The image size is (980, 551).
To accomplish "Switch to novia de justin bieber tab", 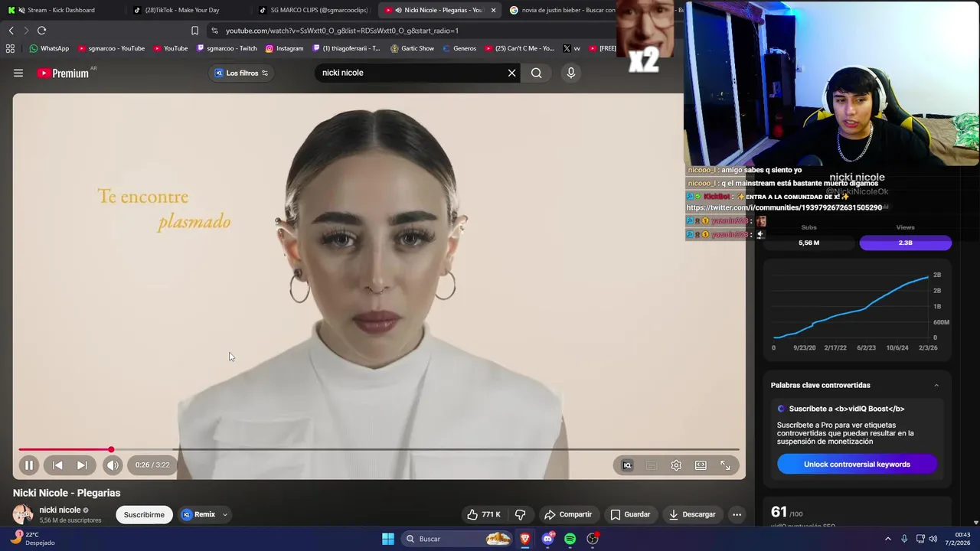I will pos(563,10).
